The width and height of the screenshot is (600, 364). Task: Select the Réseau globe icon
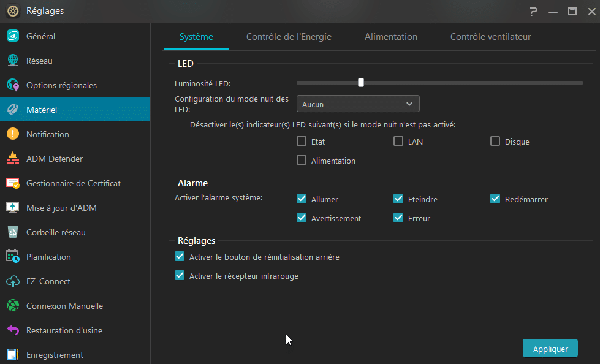(x=12, y=61)
